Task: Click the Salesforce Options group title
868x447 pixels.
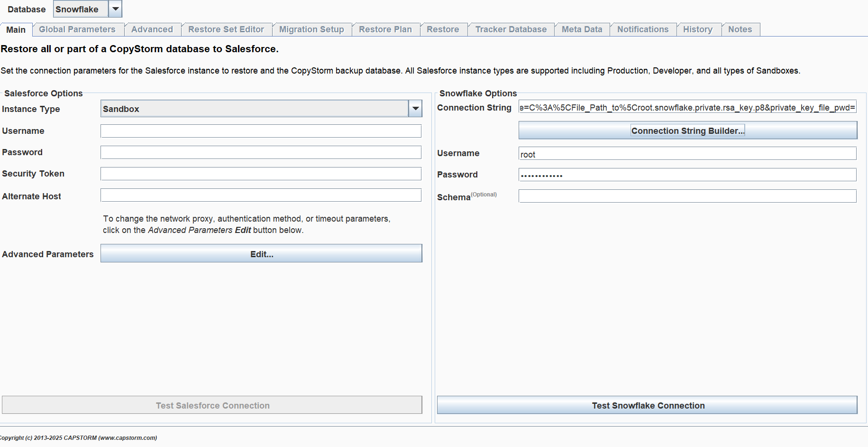Action: click(x=44, y=93)
